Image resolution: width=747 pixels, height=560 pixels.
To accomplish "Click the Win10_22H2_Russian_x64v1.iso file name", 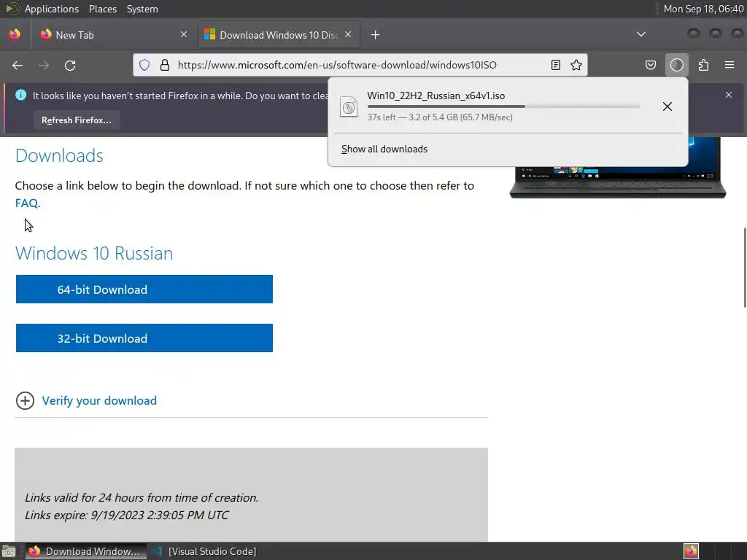I will point(436,96).
